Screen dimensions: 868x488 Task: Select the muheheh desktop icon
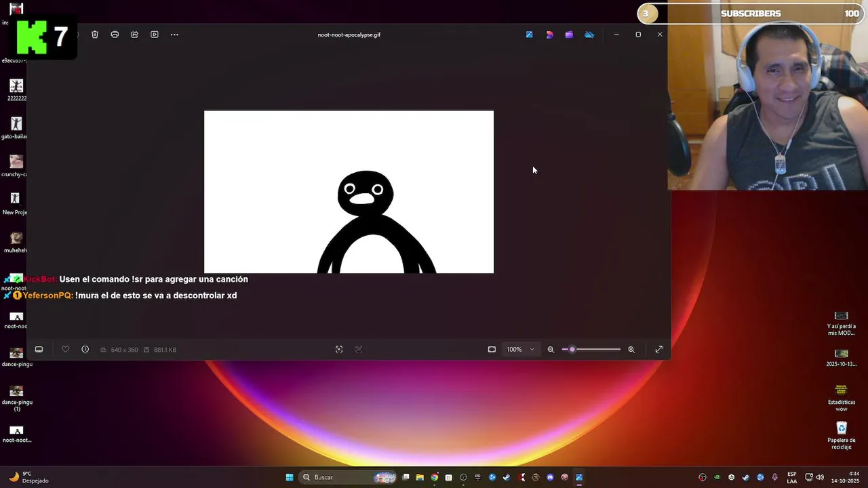(x=16, y=242)
